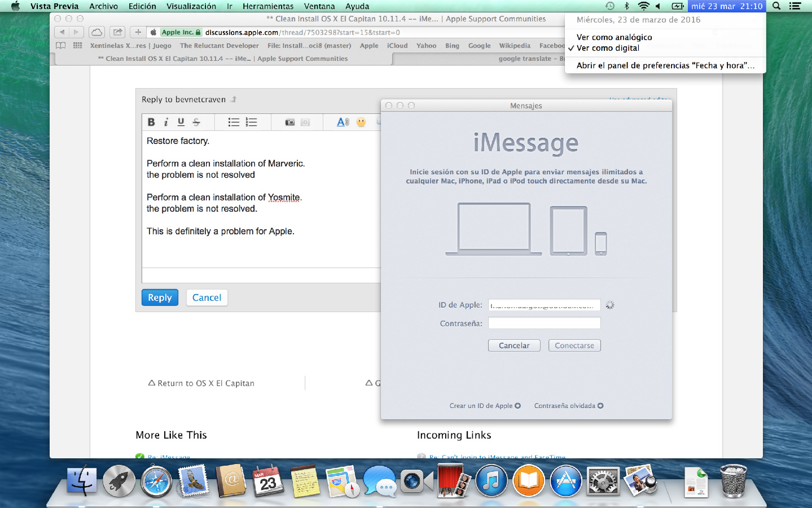
Task: Open the Visualización menu
Action: coord(191,6)
